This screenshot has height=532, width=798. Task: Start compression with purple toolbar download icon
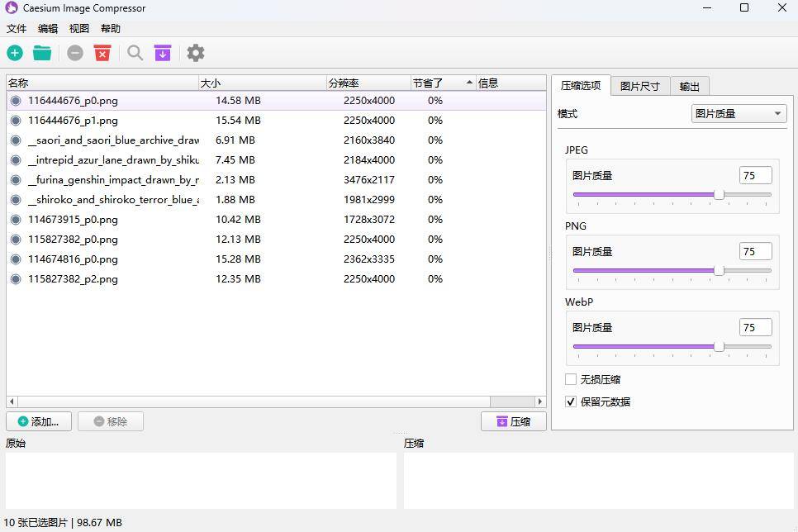[163, 53]
